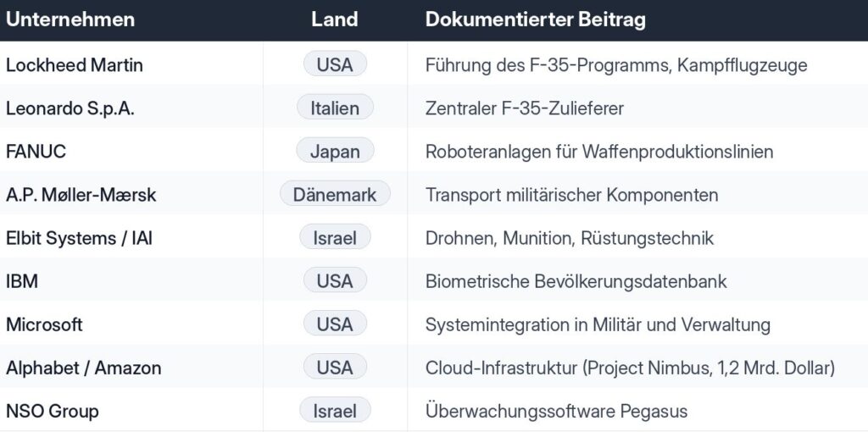Viewport: 868px width, 432px height.
Task: Click the USA badge in the Microsoft row
Action: pyautogui.click(x=335, y=324)
